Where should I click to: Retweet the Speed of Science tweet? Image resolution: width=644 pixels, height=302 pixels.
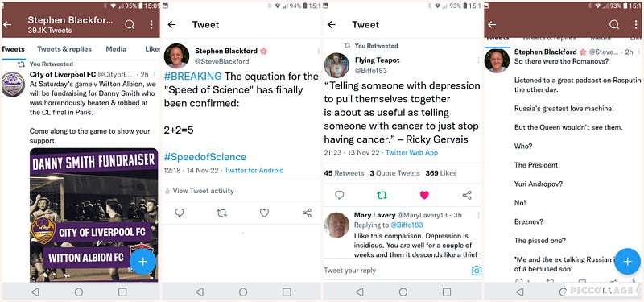(222, 213)
